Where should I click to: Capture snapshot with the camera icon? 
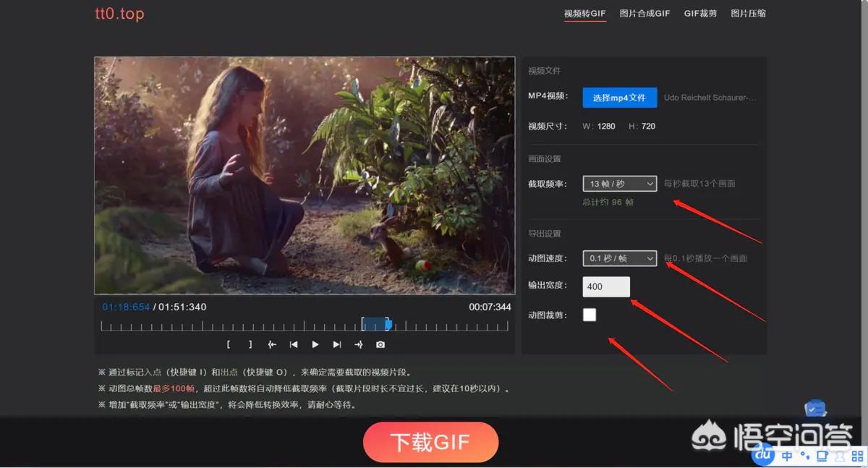tap(380, 345)
